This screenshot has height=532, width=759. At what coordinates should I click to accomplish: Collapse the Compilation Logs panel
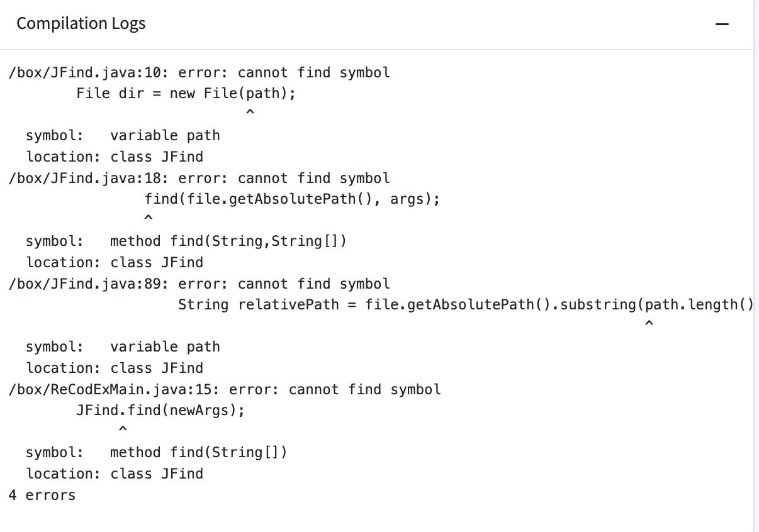click(x=722, y=23)
